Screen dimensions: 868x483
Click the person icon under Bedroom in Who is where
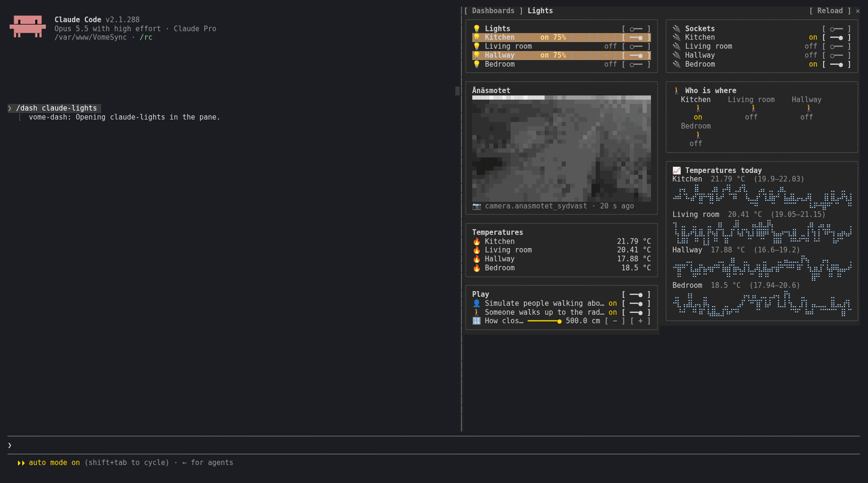point(697,135)
